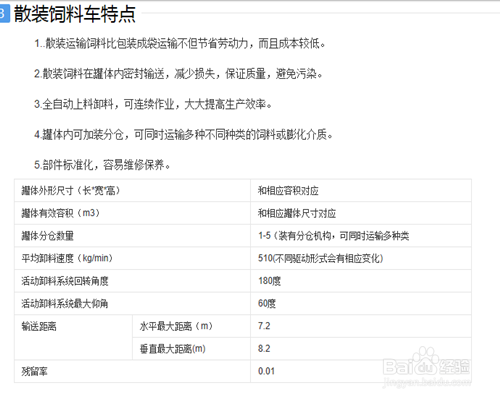Click the cell 水平最大距离（m）

coord(191,326)
